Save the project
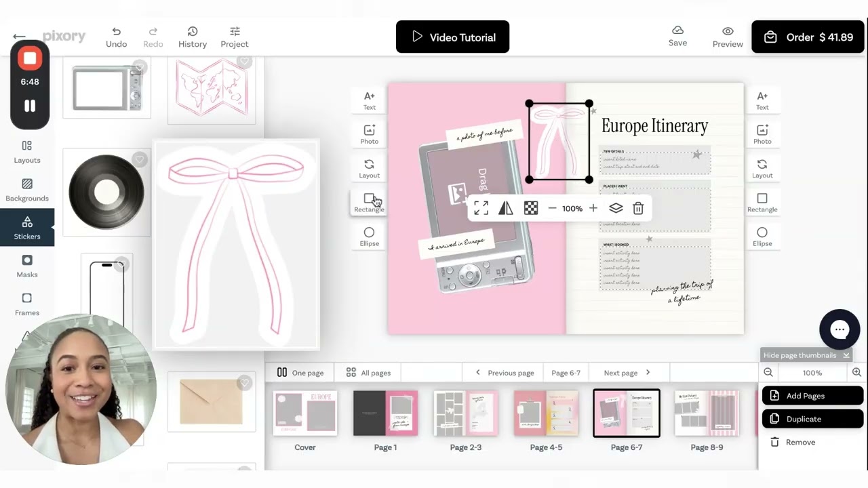This screenshot has width=868, height=488. [x=677, y=37]
